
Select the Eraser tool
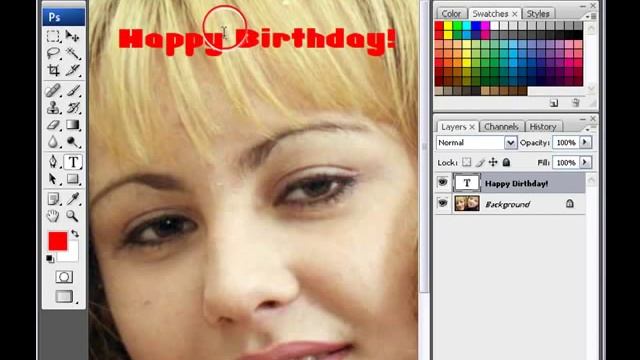tap(53, 125)
